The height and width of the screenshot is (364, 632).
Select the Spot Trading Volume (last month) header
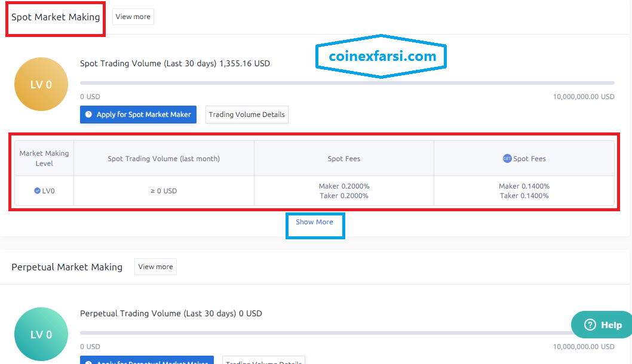[164, 159]
